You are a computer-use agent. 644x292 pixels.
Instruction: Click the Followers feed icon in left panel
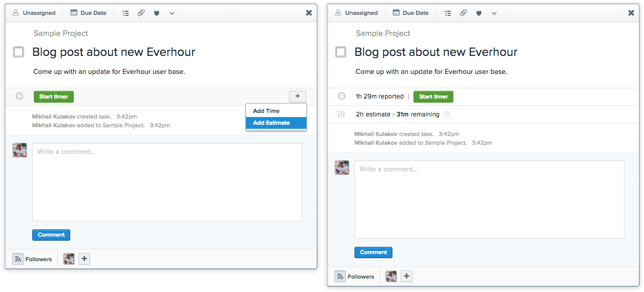tap(18, 259)
